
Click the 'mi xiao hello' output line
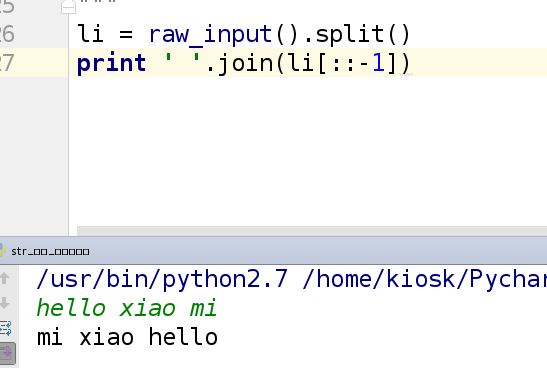pyautogui.click(x=127, y=337)
